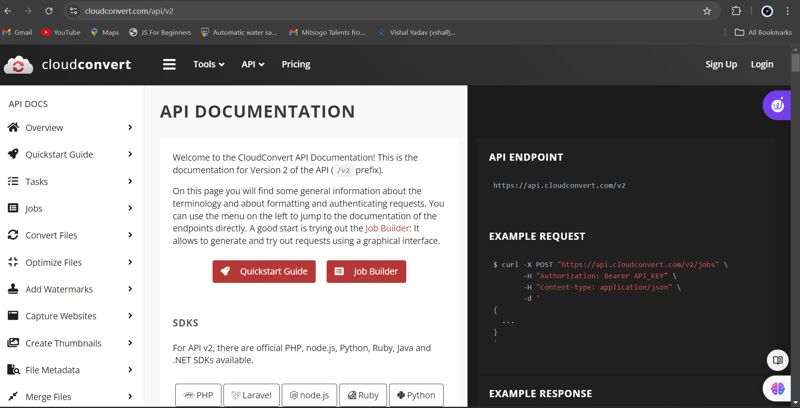
Task: Follow the Job Builder text link
Action: [387, 228]
